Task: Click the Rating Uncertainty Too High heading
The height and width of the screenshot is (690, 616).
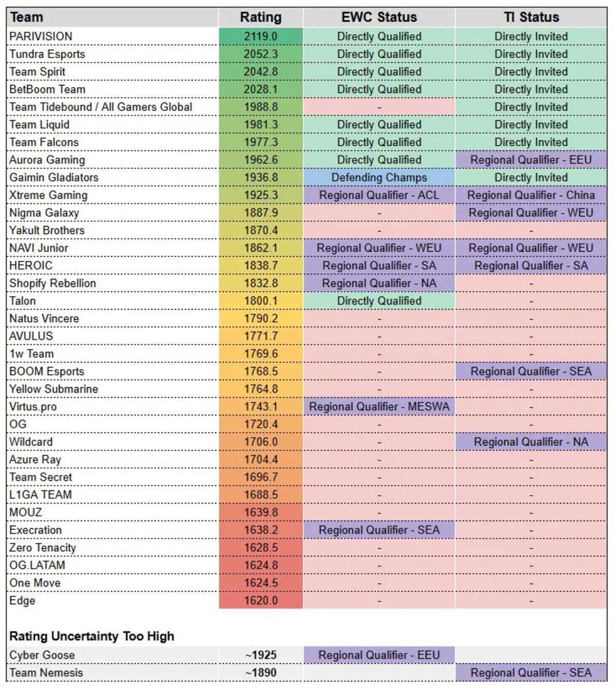Action: tap(92, 636)
